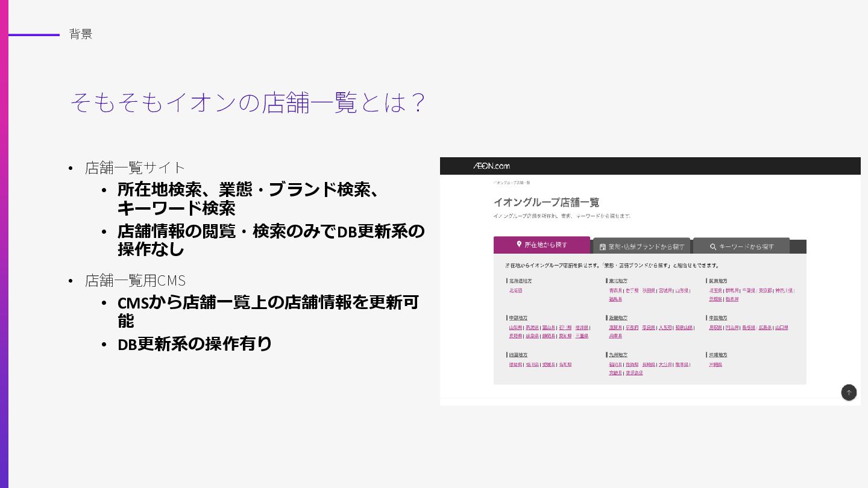Click the map pin icon on the location tab
Screen dimensions: 868x488
click(519, 245)
